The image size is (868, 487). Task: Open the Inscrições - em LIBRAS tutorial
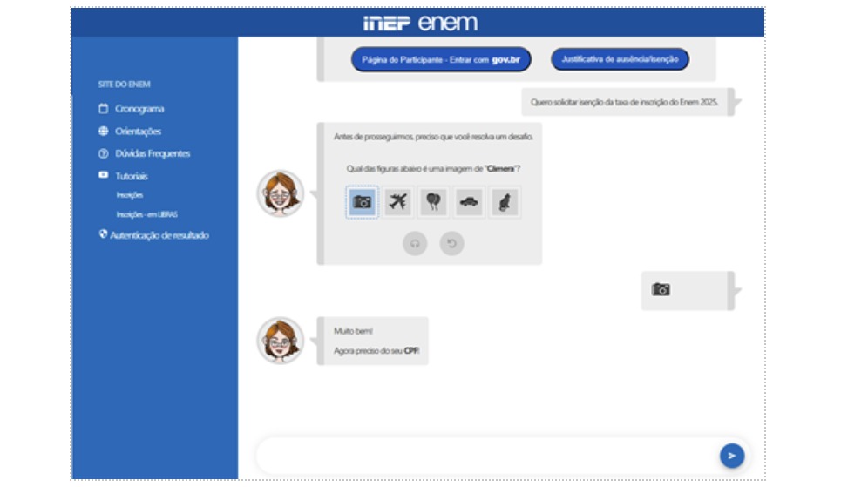coord(146,214)
